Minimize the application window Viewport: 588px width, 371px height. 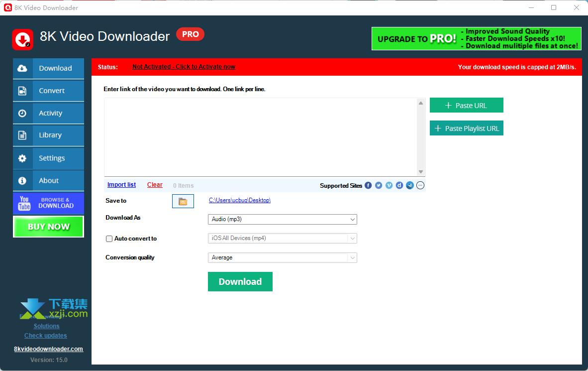tap(531, 7)
